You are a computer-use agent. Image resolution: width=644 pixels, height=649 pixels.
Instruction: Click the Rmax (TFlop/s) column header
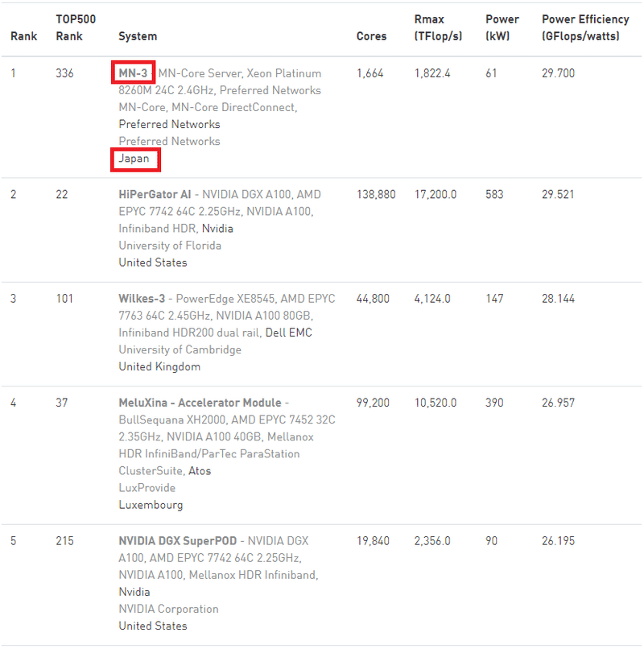pos(438,27)
